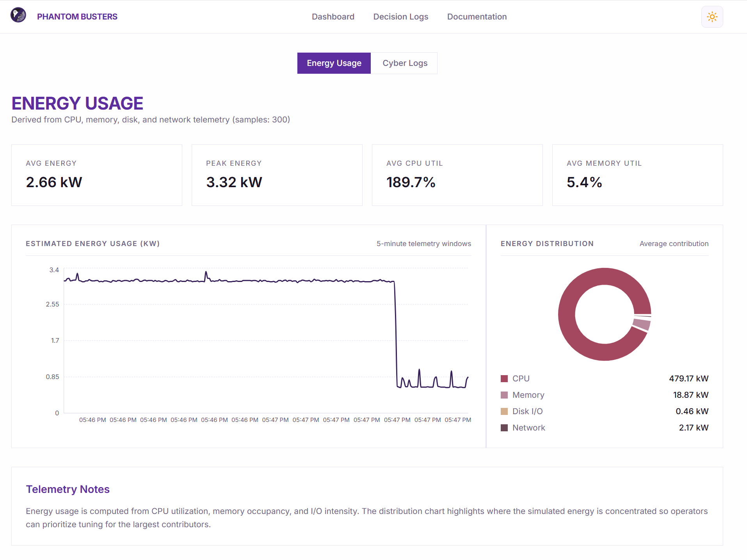Click the 2.17 kW Network value
The height and width of the screenshot is (560, 747).
click(694, 428)
